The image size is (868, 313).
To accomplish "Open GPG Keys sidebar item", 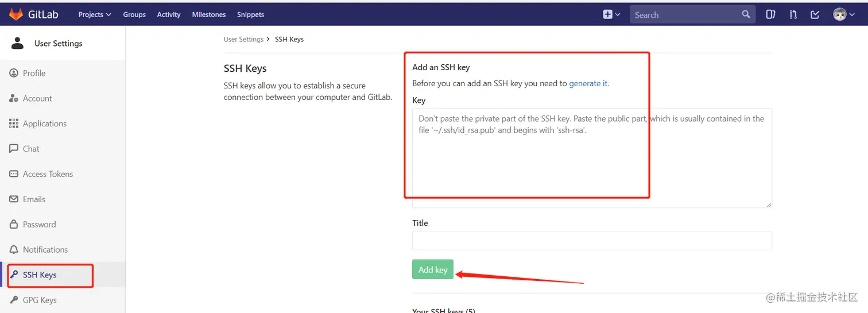I will point(39,300).
